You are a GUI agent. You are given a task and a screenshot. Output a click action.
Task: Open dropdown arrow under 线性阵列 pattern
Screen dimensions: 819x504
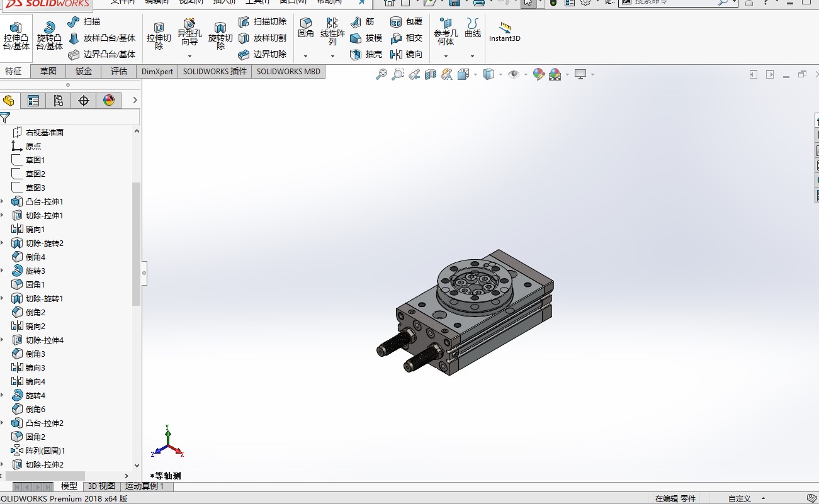[332, 56]
